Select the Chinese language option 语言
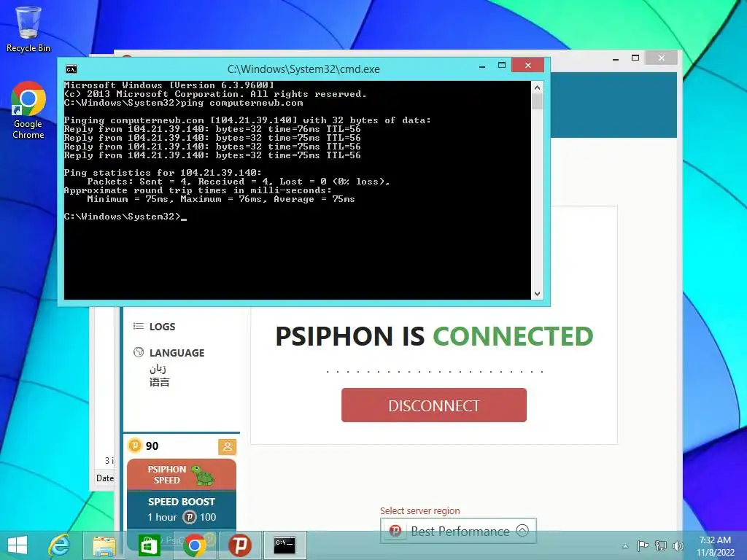 coord(159,382)
